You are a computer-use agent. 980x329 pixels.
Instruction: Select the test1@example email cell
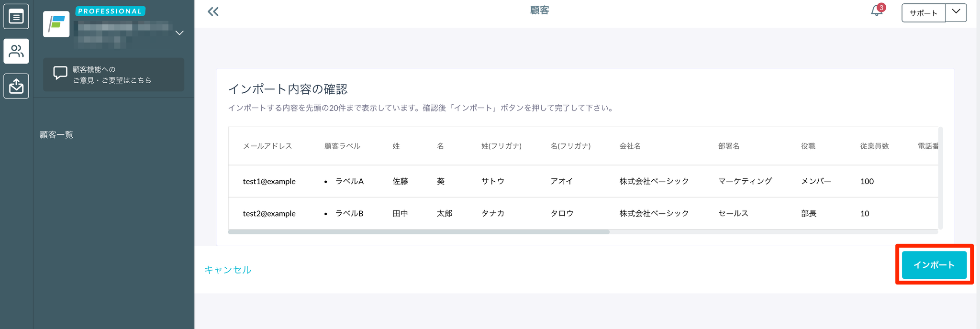pos(269,181)
